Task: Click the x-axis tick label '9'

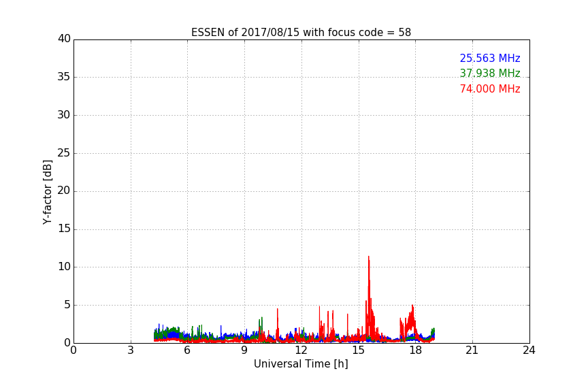Action: (244, 350)
